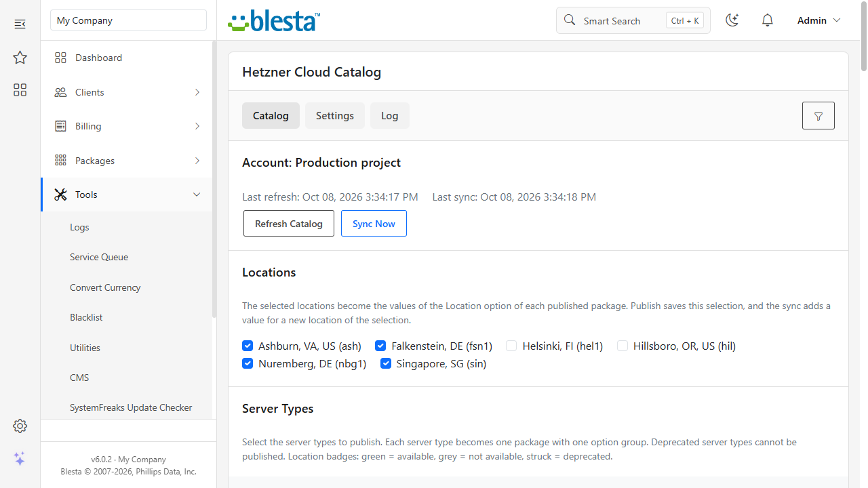
Task: Switch to the Settings tab
Action: tap(335, 116)
